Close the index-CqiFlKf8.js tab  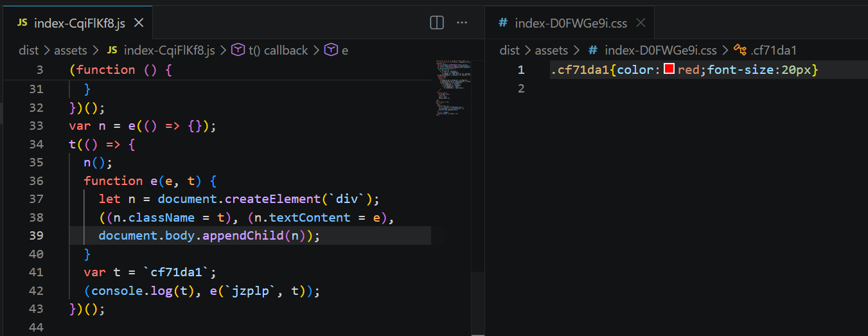point(139,23)
